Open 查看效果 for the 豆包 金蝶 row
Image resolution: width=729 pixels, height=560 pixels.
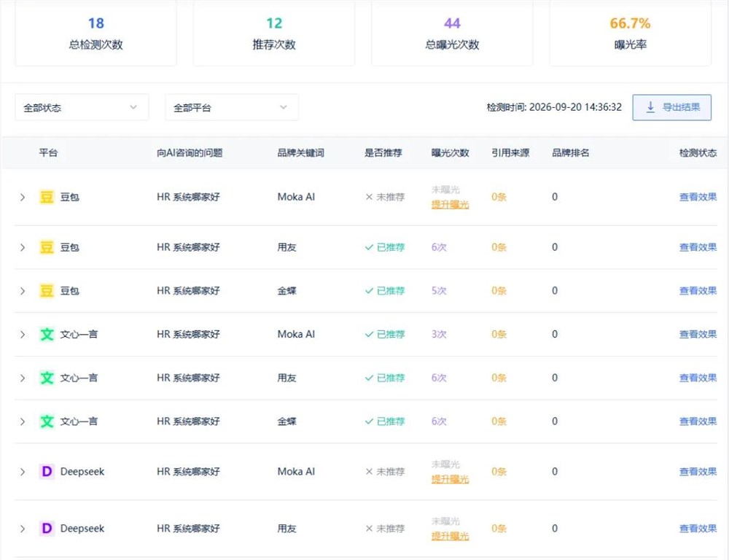pos(698,291)
